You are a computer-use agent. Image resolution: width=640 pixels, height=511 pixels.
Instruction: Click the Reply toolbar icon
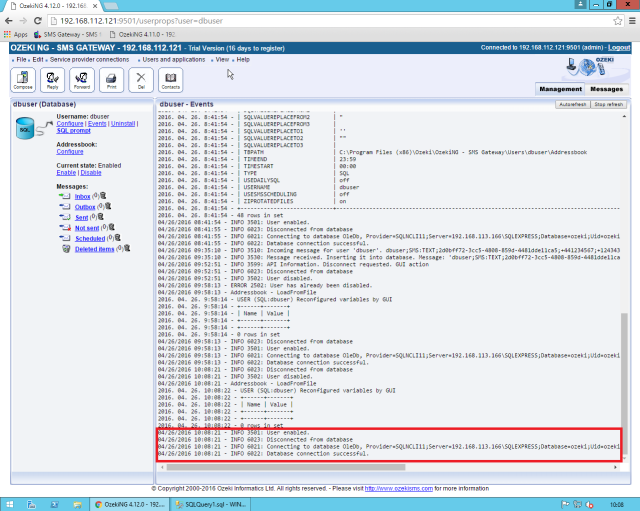52,80
